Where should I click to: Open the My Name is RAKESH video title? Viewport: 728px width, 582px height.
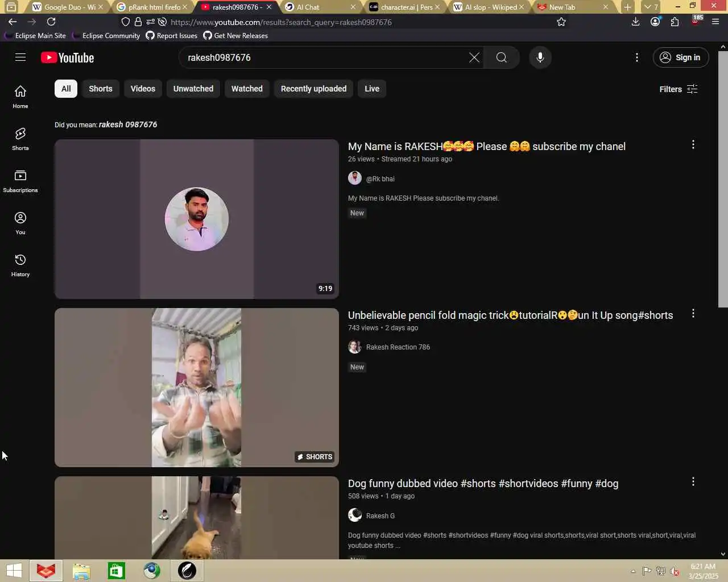(487, 147)
